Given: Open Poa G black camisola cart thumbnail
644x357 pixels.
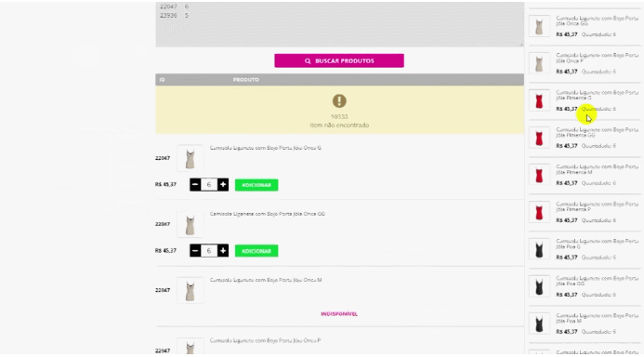Looking at the screenshot, I should click(539, 249).
